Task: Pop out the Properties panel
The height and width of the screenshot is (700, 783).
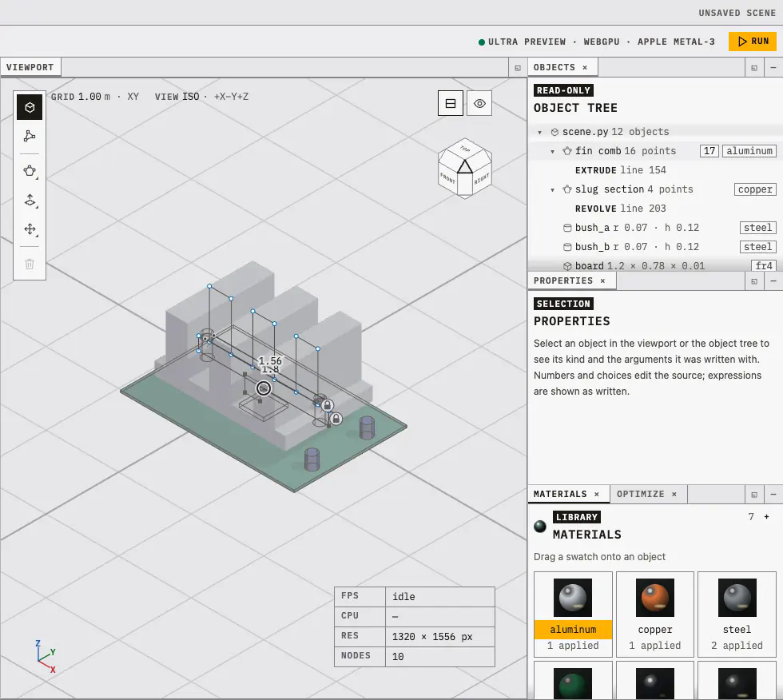Action: [754, 281]
